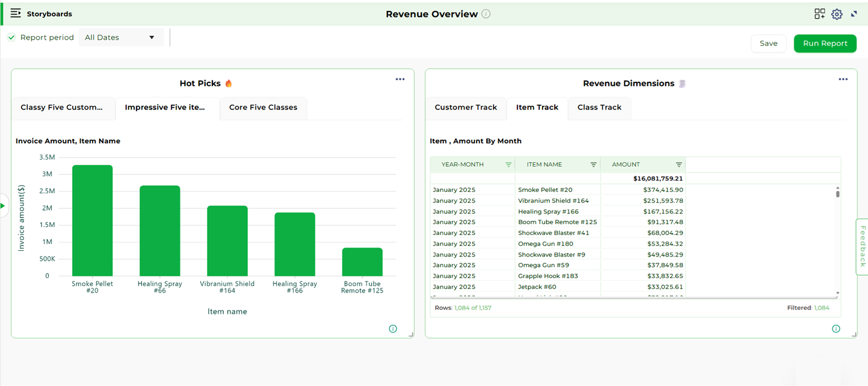
Task: Open the settings gear icon
Action: point(837,14)
